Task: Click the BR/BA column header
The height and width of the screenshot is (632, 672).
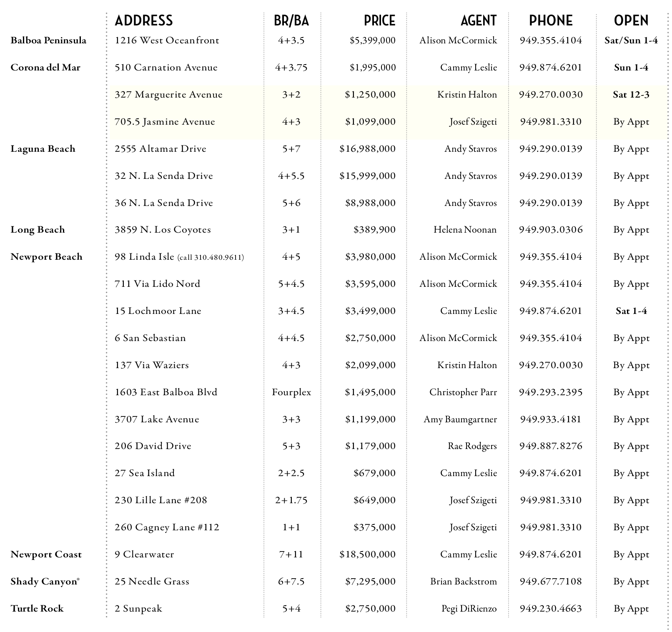Action: point(291,20)
